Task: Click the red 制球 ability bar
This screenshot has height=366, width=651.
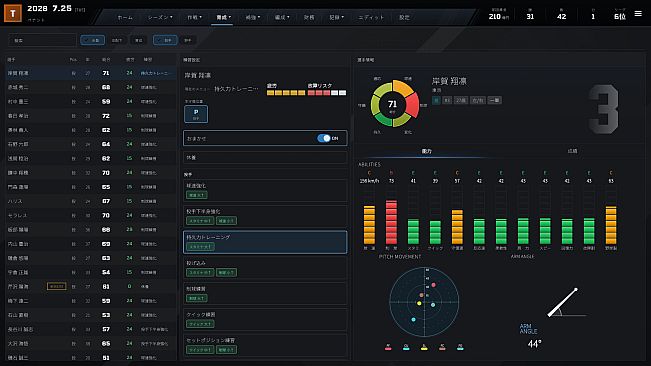Action: [391, 222]
